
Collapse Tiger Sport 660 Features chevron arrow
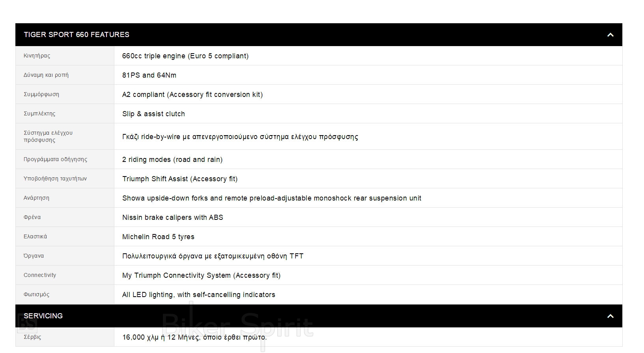[x=610, y=35]
